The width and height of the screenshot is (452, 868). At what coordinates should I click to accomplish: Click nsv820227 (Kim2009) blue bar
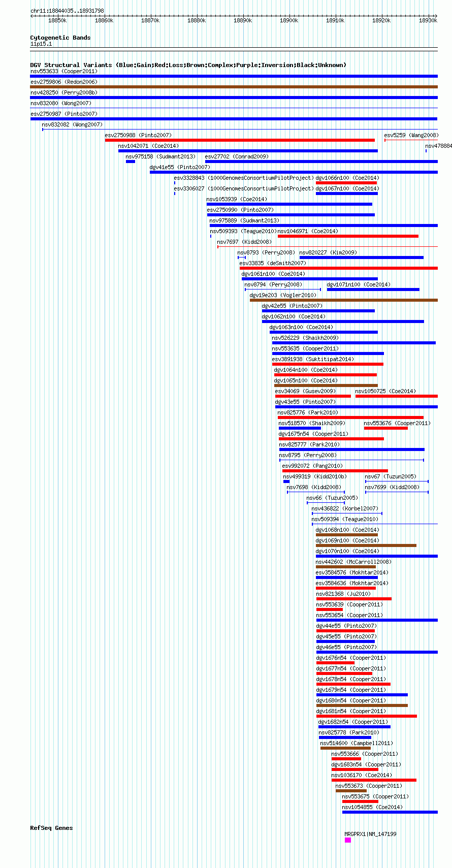pos(362,258)
